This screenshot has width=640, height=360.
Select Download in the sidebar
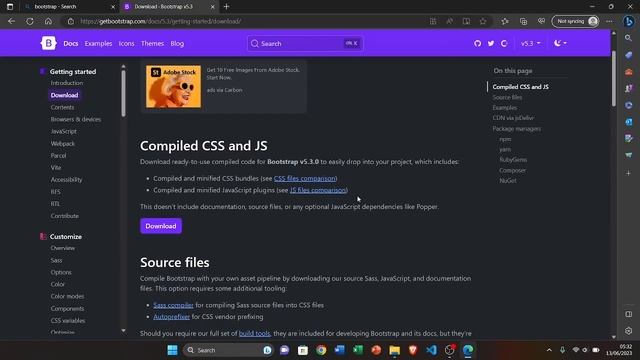[x=64, y=95]
